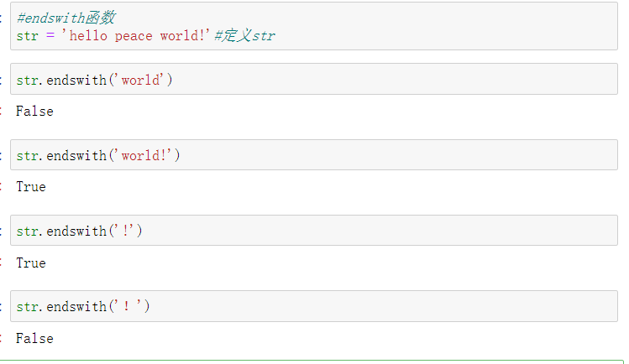
Task: Click the False output under endswith('world')
Action: (x=34, y=111)
